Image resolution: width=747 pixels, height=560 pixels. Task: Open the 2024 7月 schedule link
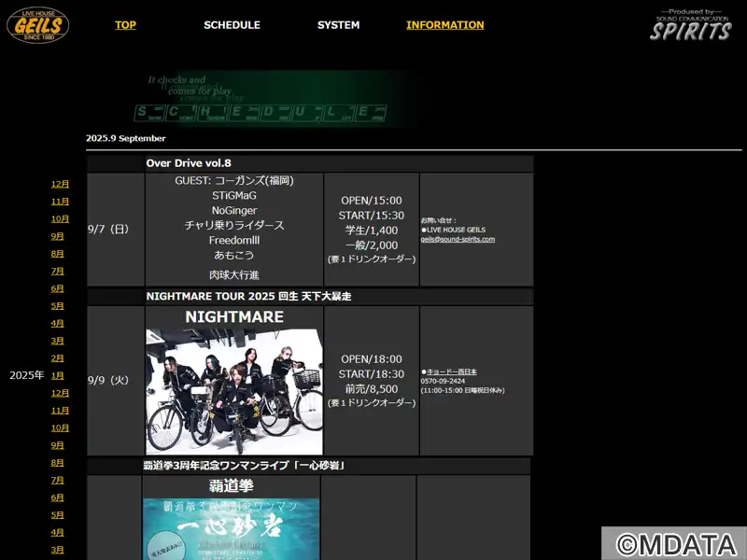pyautogui.click(x=57, y=481)
